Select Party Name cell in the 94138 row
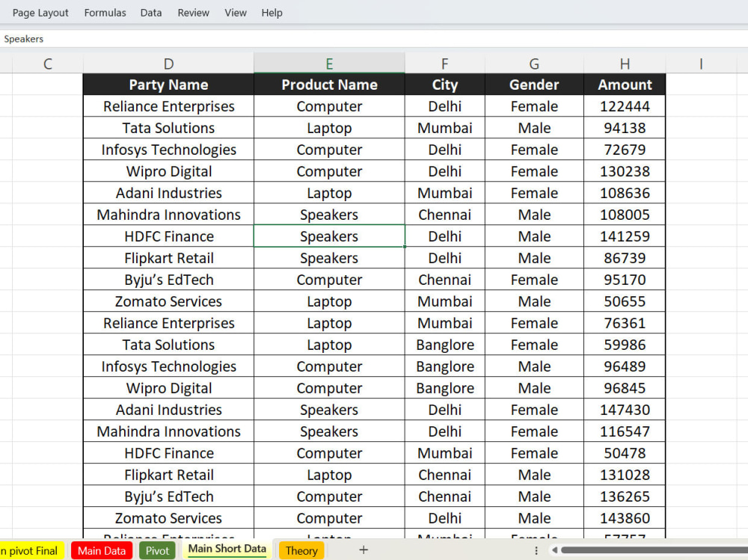This screenshot has width=748, height=560. (168, 128)
